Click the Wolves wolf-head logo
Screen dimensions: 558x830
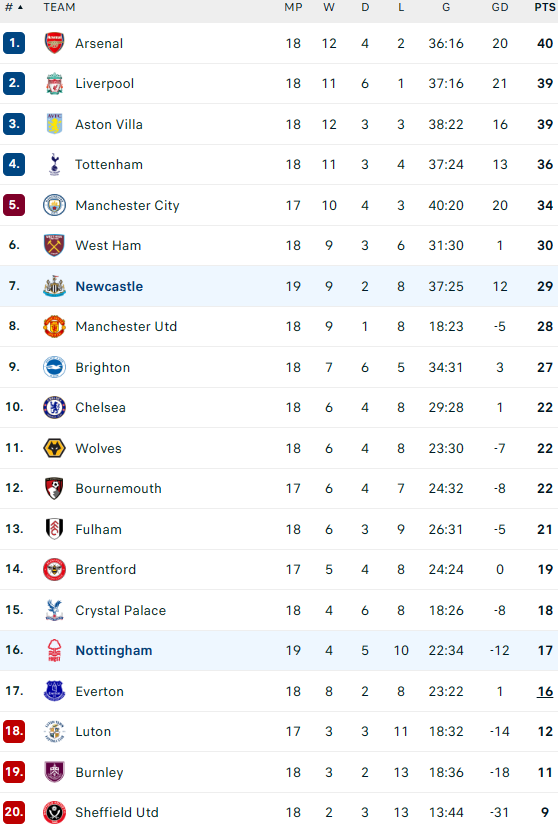click(54, 448)
